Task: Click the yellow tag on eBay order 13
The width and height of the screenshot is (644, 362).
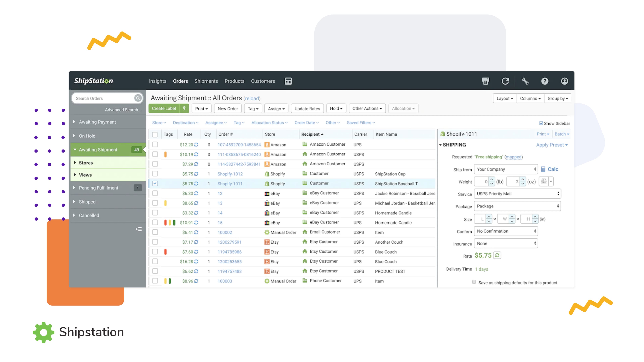Action: (165, 203)
